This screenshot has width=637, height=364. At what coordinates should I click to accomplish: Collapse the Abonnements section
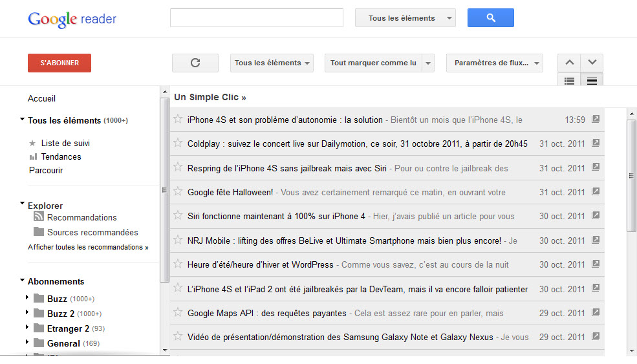click(23, 281)
